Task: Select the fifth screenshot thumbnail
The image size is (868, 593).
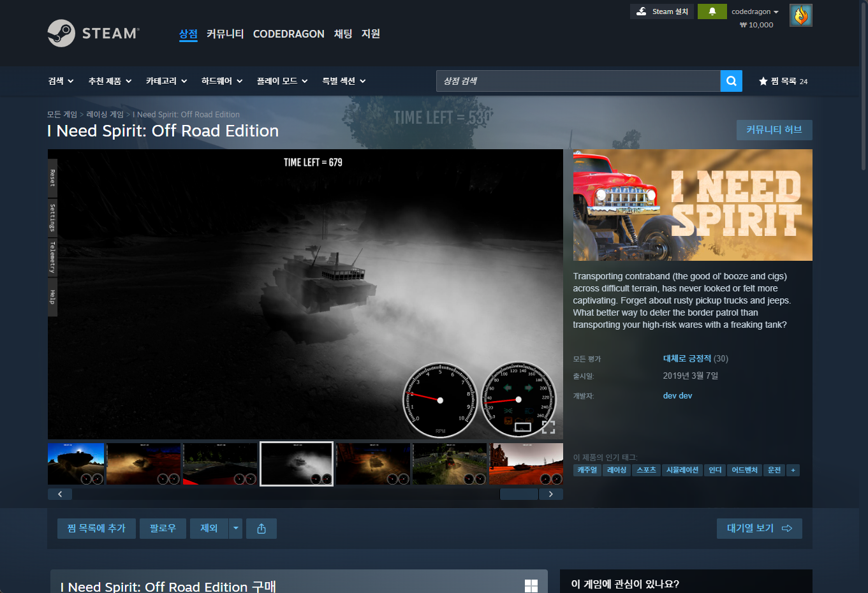Action: (x=373, y=464)
